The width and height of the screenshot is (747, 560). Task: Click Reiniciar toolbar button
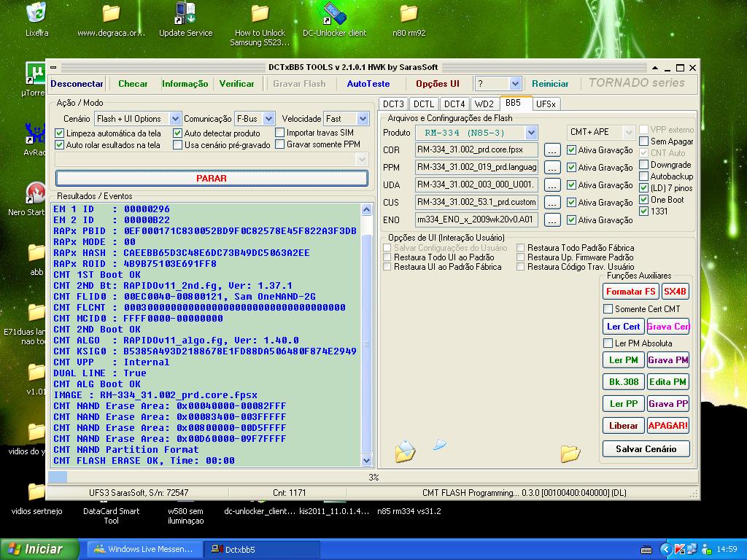tap(550, 84)
